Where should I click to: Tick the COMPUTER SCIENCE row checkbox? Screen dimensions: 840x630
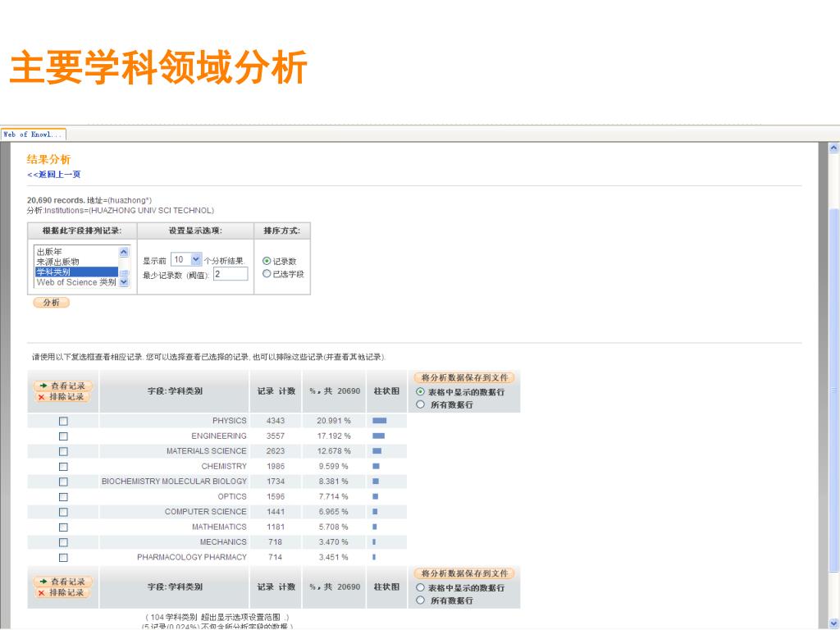point(63,512)
